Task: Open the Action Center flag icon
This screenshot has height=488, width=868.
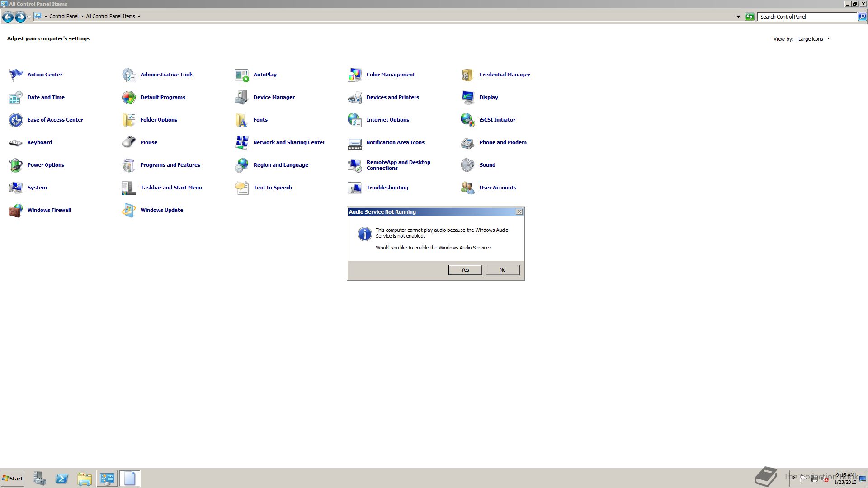Action: pyautogui.click(x=16, y=75)
